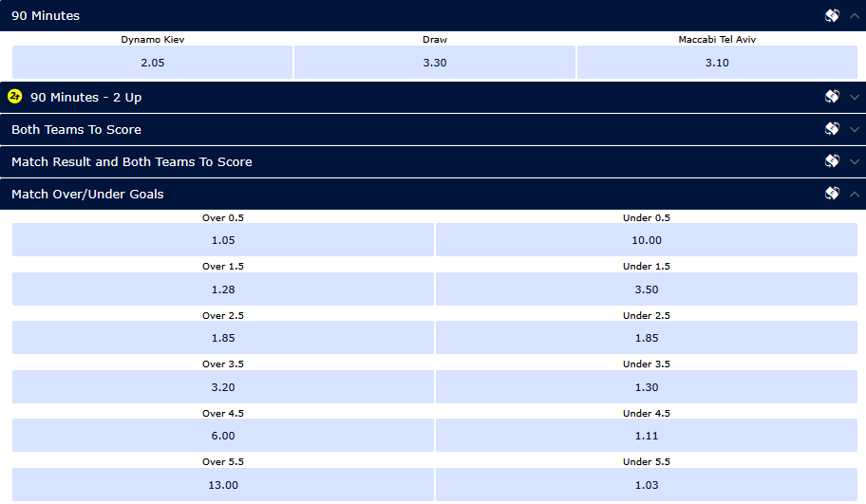Screen dimensions: 866x504
Task: Collapse the Match Over/Under Goals section
Action: (x=855, y=194)
